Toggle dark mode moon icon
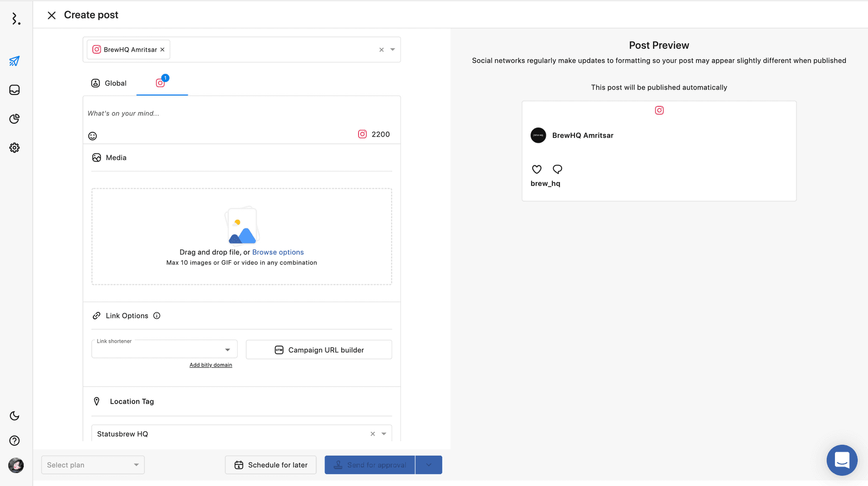868x486 pixels. pos(15,416)
